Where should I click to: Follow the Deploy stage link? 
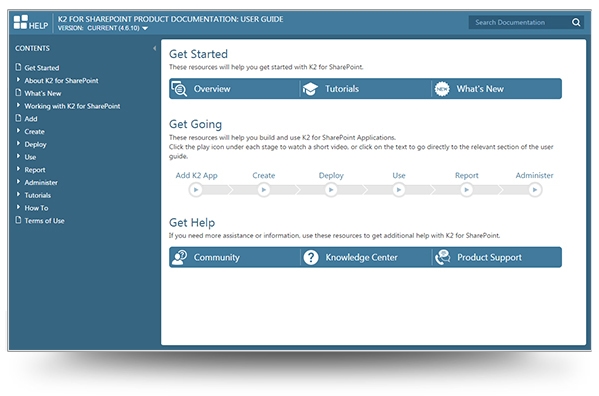click(x=331, y=176)
